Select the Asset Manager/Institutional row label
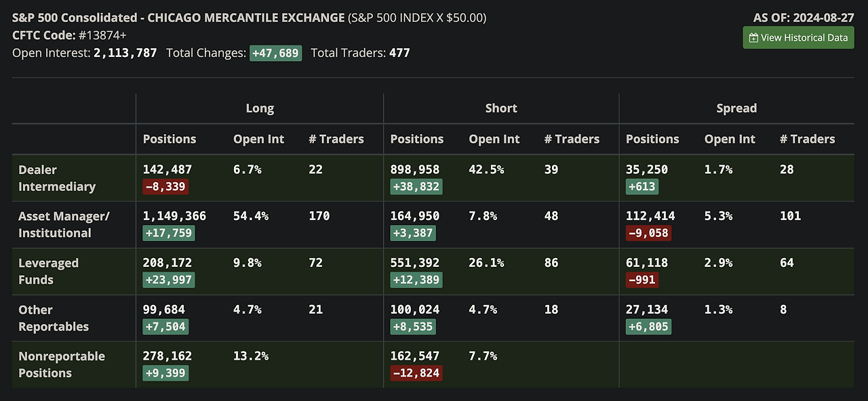Screen dimensions: 868x401 64,224
